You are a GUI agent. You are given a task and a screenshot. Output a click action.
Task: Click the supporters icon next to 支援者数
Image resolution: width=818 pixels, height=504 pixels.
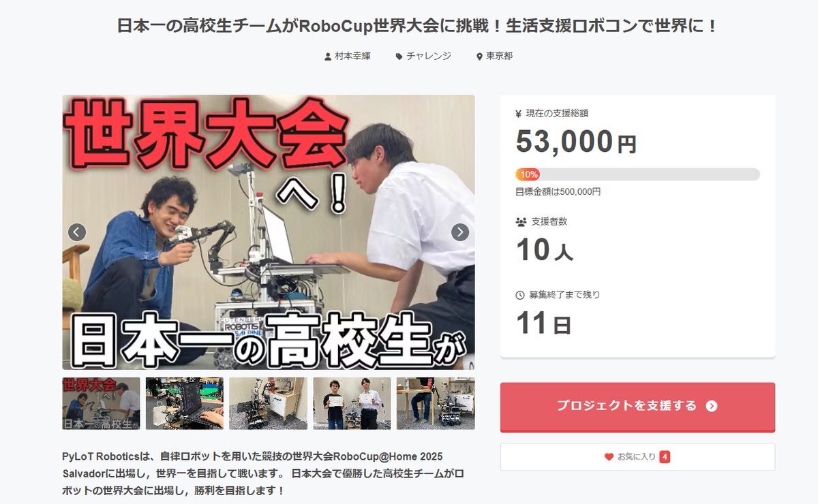click(521, 221)
